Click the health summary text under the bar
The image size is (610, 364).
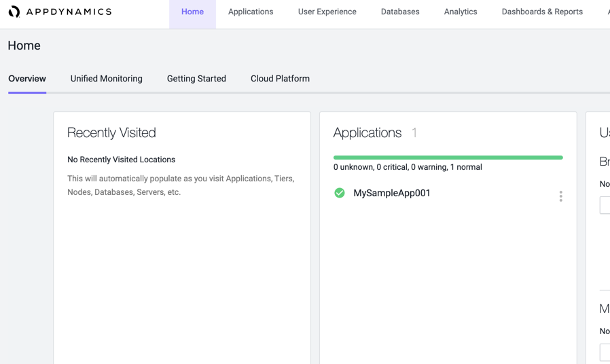pyautogui.click(x=408, y=167)
